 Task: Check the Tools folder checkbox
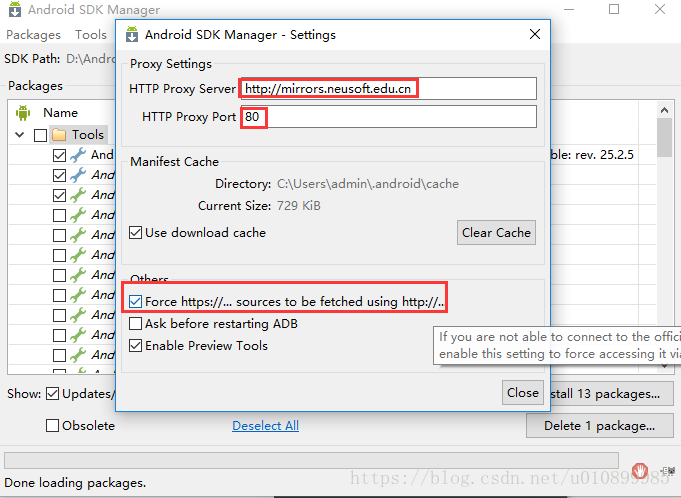click(x=40, y=135)
